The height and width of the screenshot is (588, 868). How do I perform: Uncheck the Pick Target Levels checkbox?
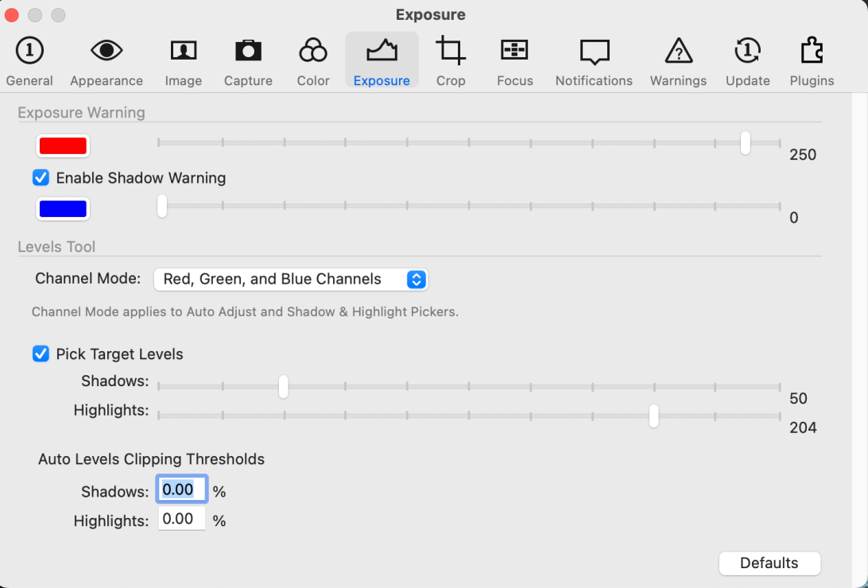coord(41,354)
